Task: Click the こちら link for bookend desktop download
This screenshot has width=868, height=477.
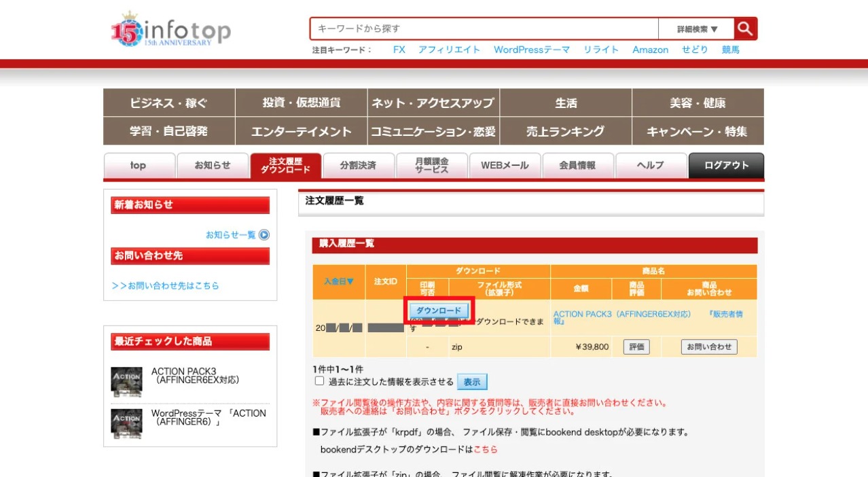Action: [486, 448]
